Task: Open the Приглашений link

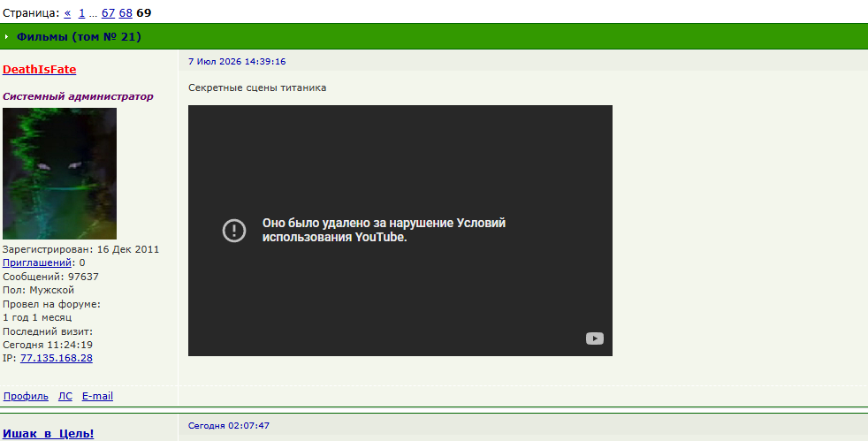Action: [x=37, y=262]
